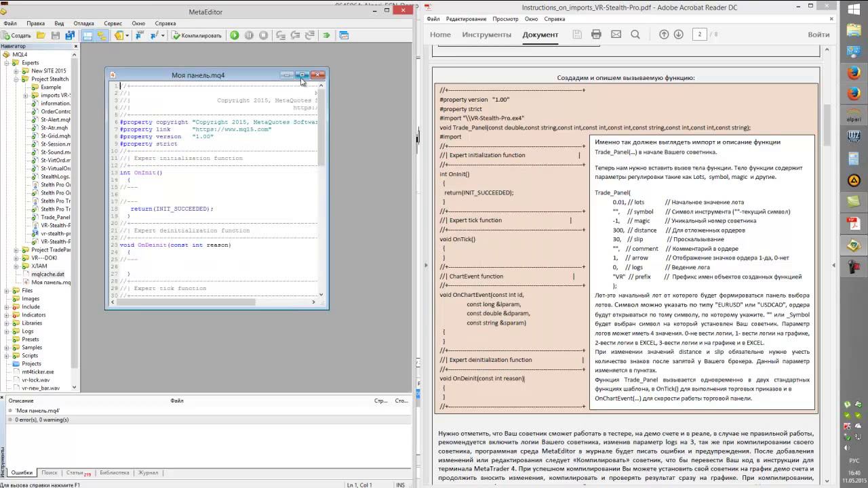Expand the Include folder in Navigator

pyautogui.click(x=6, y=306)
